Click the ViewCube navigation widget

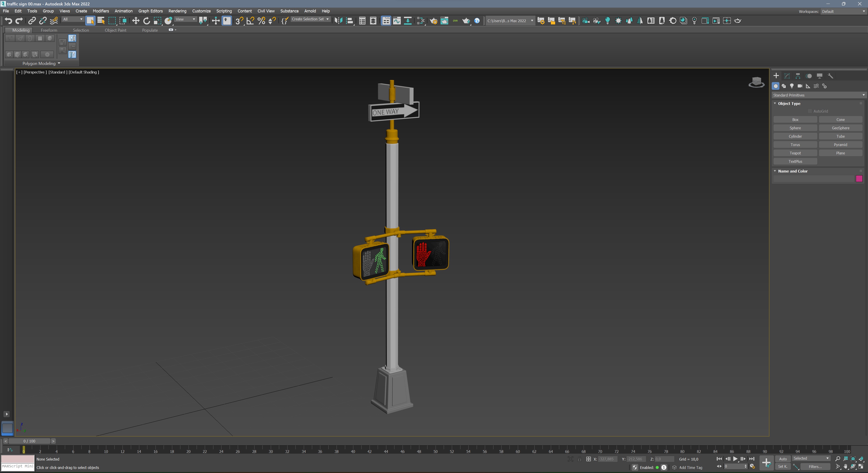[x=757, y=82]
